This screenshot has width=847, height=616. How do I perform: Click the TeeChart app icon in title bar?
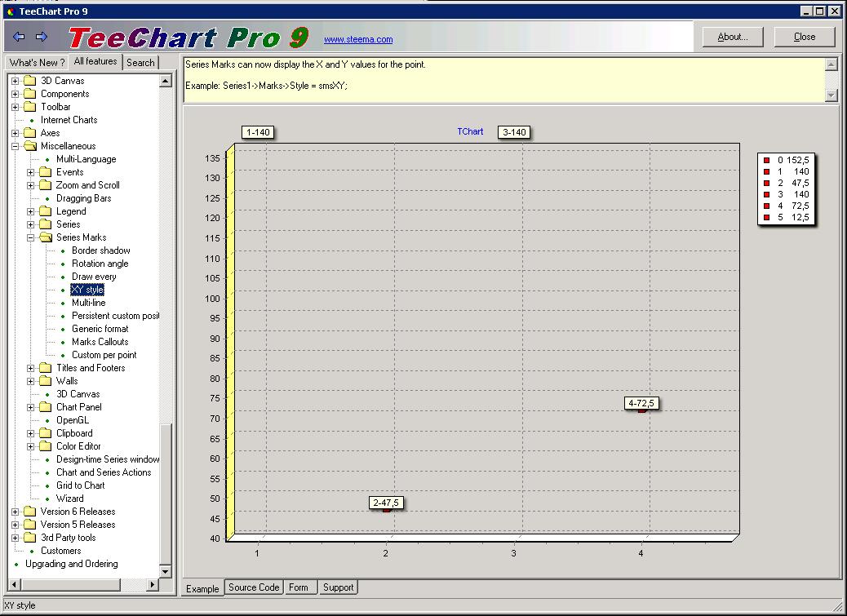[11, 11]
